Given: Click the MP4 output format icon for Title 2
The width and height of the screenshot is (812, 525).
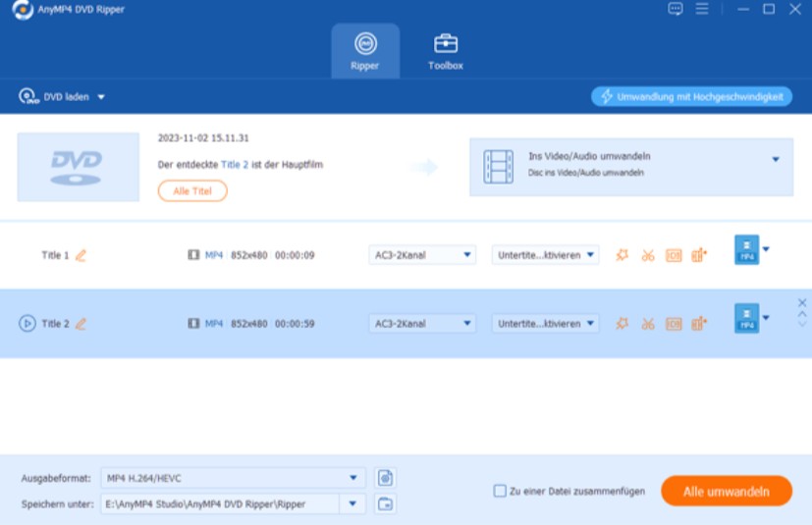Looking at the screenshot, I should pos(746,318).
